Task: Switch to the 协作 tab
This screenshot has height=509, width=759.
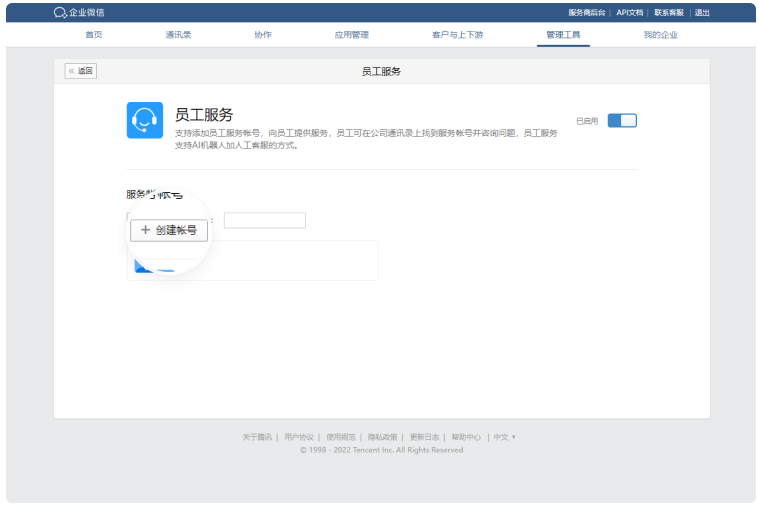Action: [x=262, y=35]
